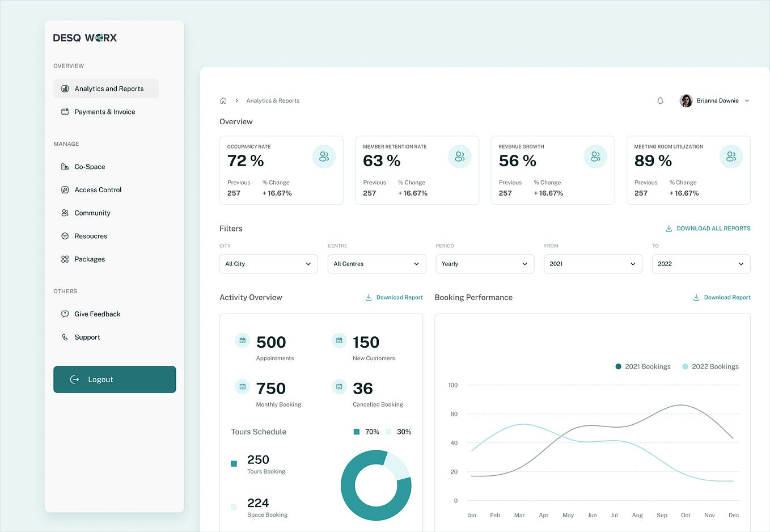Click the Co-Space sidebar icon

click(x=65, y=166)
